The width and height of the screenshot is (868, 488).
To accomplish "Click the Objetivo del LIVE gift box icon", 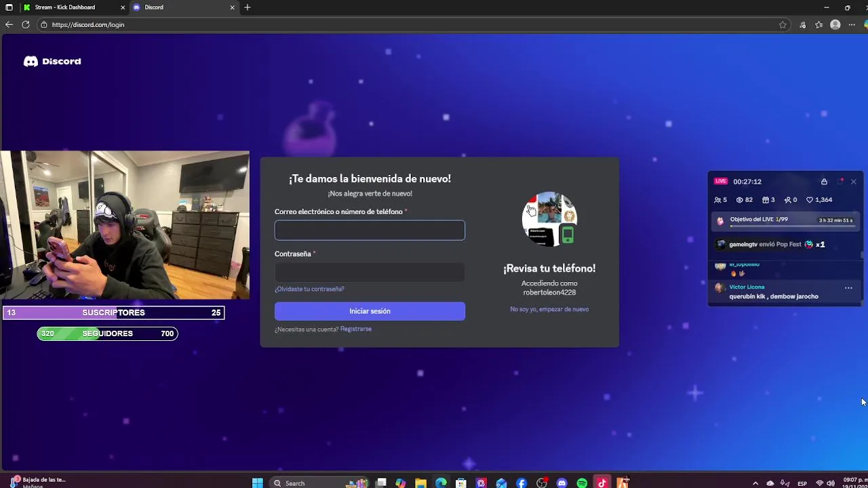I will pyautogui.click(x=720, y=220).
